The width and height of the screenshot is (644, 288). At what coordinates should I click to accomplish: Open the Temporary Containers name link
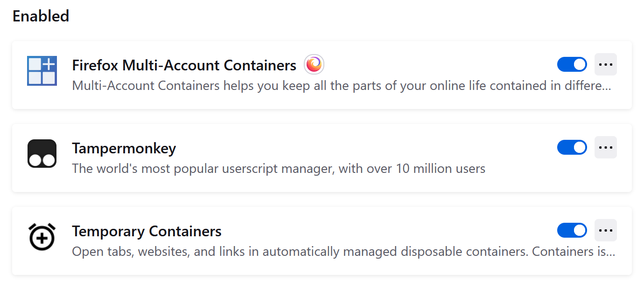coord(147,232)
